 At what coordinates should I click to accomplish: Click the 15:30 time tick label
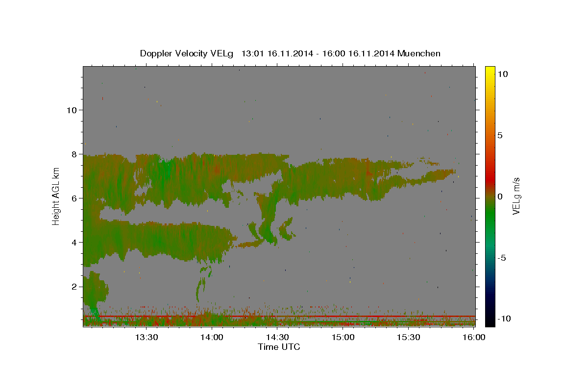coord(408,337)
